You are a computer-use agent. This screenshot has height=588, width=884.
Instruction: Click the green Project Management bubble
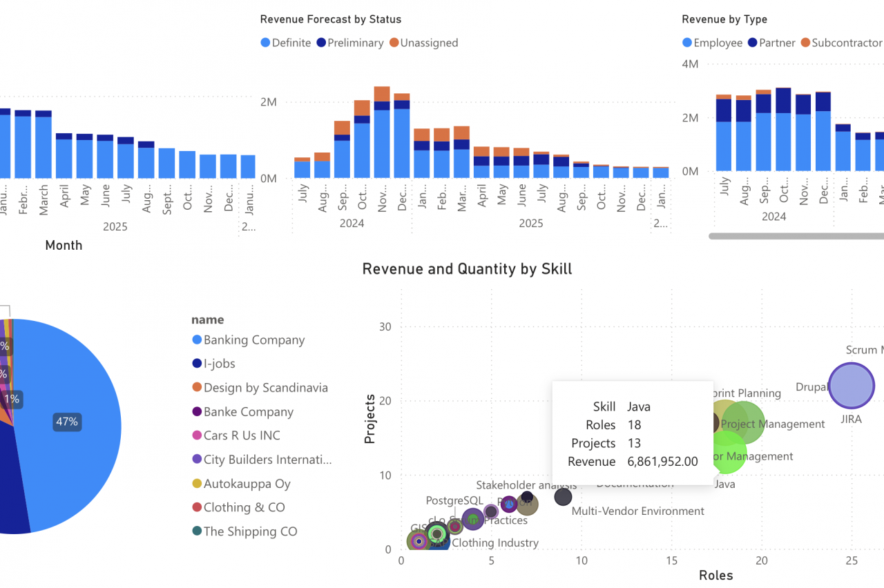pyautogui.click(x=744, y=422)
